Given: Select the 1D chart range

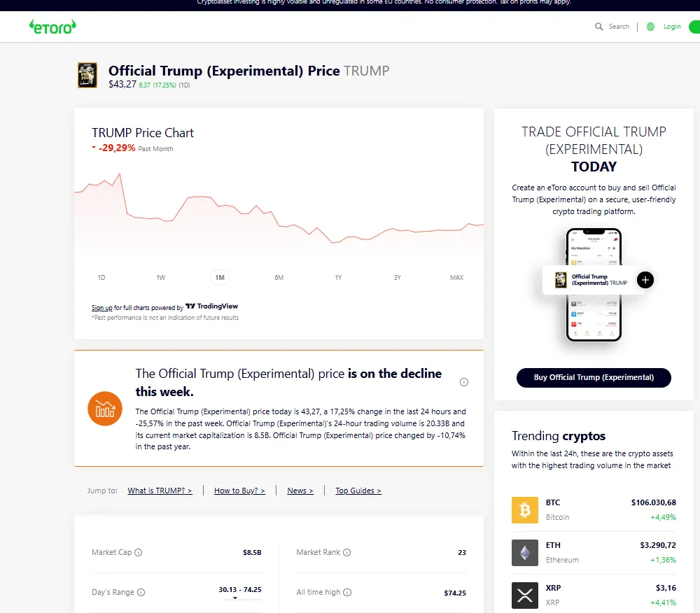Looking at the screenshot, I should pos(101,278).
